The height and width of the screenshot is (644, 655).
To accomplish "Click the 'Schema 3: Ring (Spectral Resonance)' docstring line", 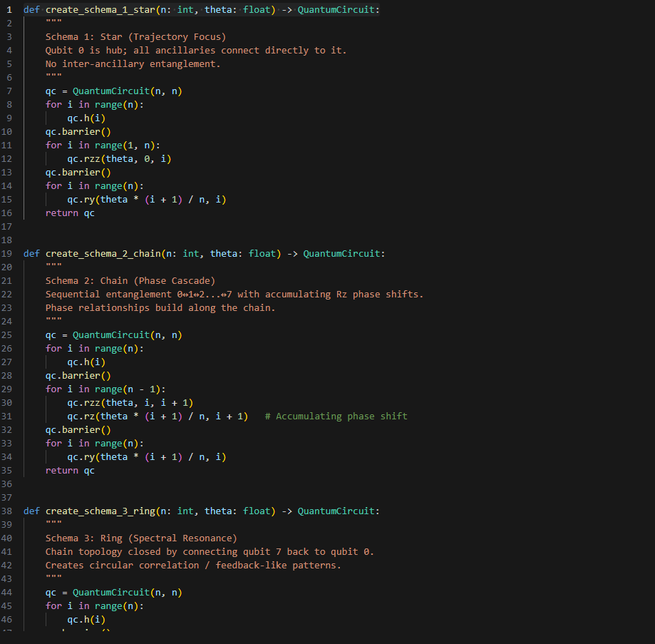I will coord(141,538).
